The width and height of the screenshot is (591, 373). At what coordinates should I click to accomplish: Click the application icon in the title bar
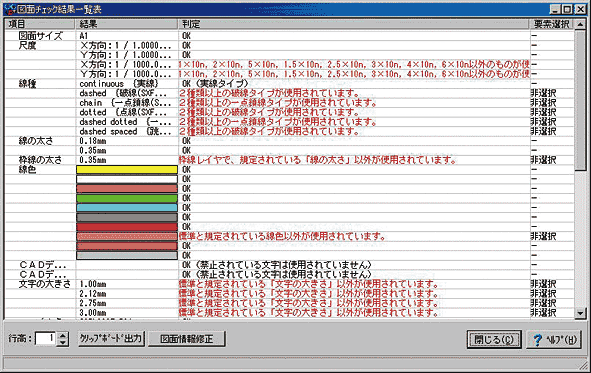click(x=9, y=9)
